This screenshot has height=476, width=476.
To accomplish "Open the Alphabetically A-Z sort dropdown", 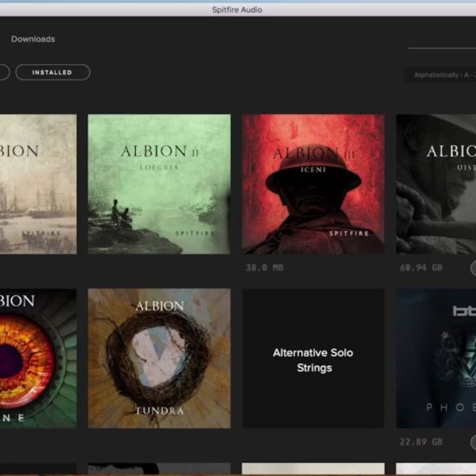I will tap(440, 74).
